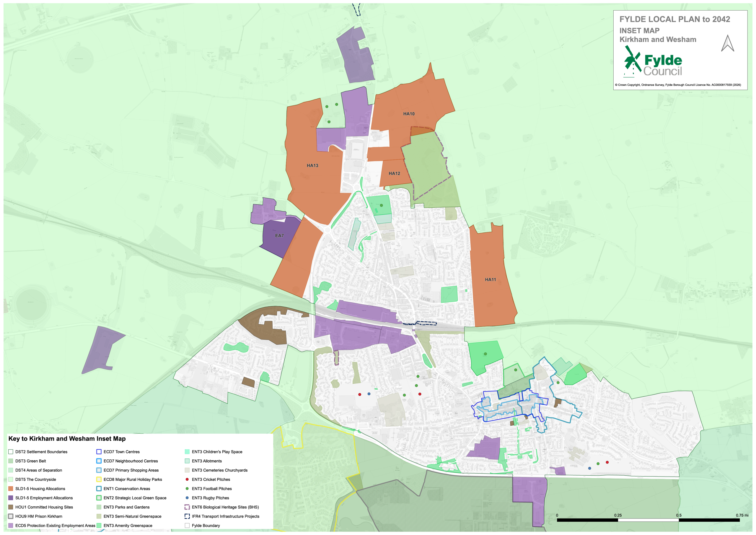The height and width of the screenshot is (535, 756).
Task: Click the HA11 housing site label
Action: coord(490,279)
